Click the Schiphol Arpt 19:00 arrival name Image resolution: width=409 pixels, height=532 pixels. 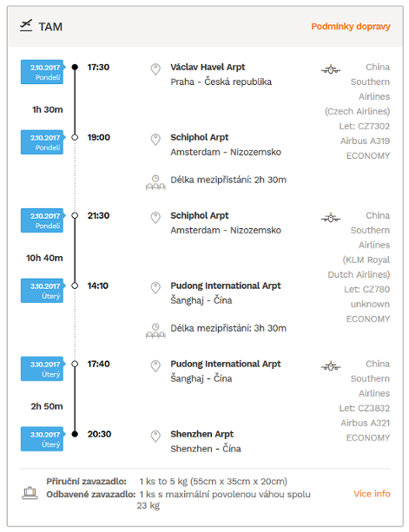200,137
